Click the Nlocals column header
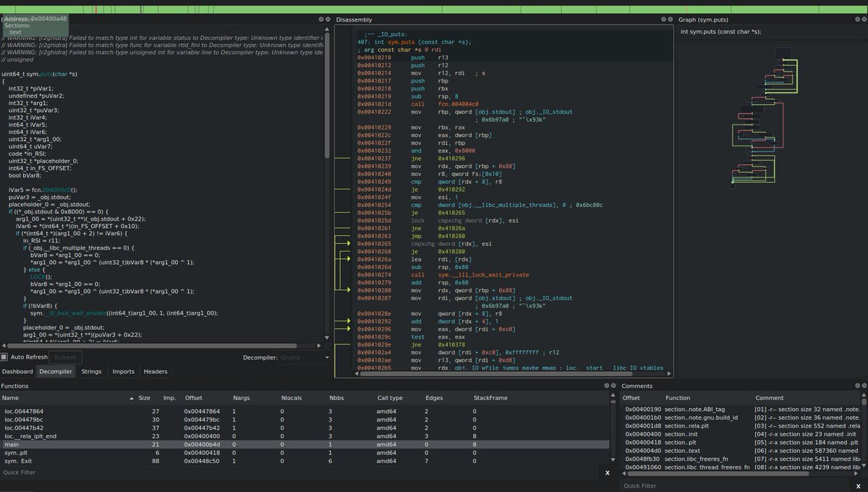This screenshot has height=492, width=868. click(x=293, y=398)
